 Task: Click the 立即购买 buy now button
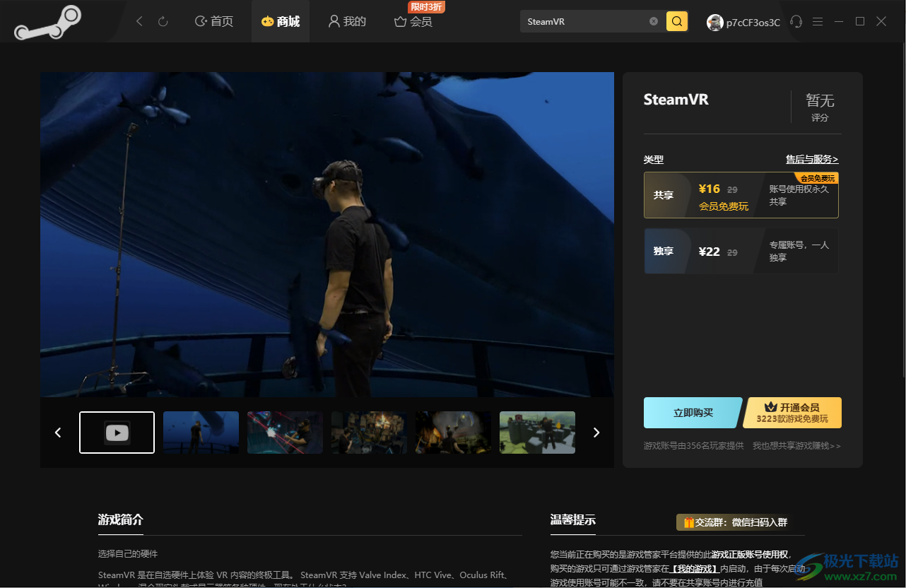(x=693, y=413)
